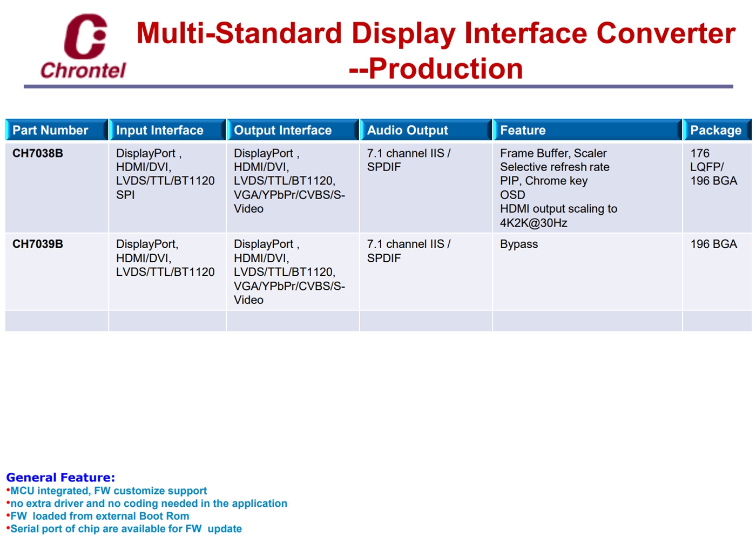This screenshot has width=756, height=537.
Task: Click the 'General Feature:' heading
Action: click(60, 478)
